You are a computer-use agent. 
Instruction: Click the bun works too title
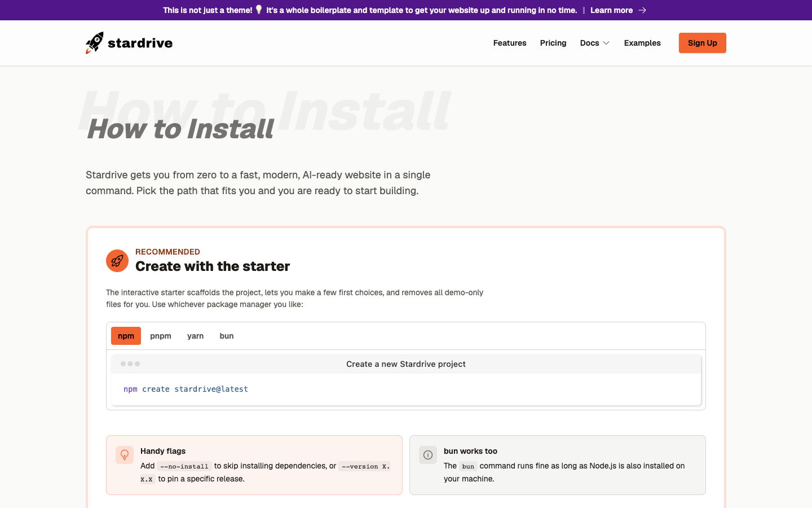click(470, 451)
